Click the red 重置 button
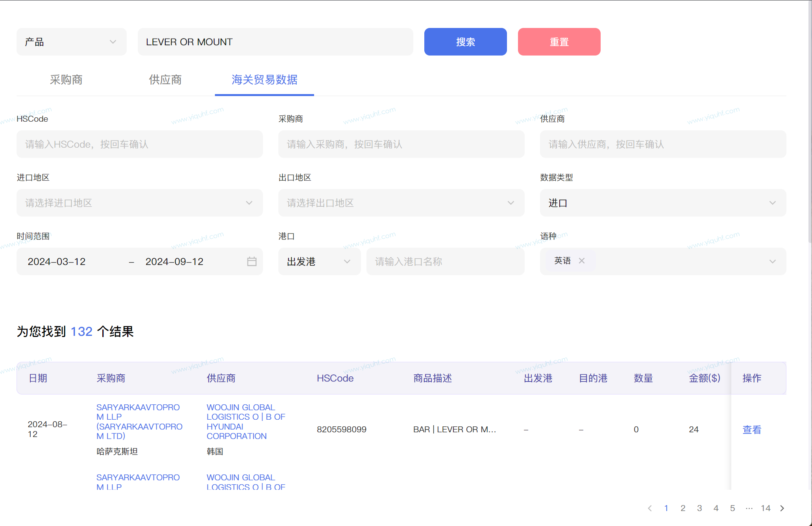This screenshot has height=526, width=812. (559, 42)
